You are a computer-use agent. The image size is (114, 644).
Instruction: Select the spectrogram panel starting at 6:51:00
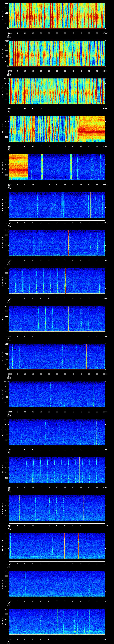coord(57,205)
